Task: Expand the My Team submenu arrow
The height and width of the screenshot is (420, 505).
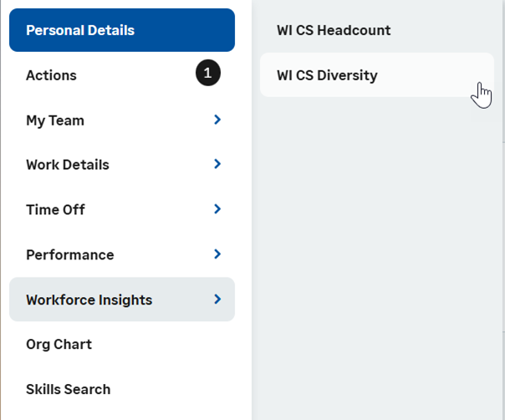Action: (x=217, y=120)
